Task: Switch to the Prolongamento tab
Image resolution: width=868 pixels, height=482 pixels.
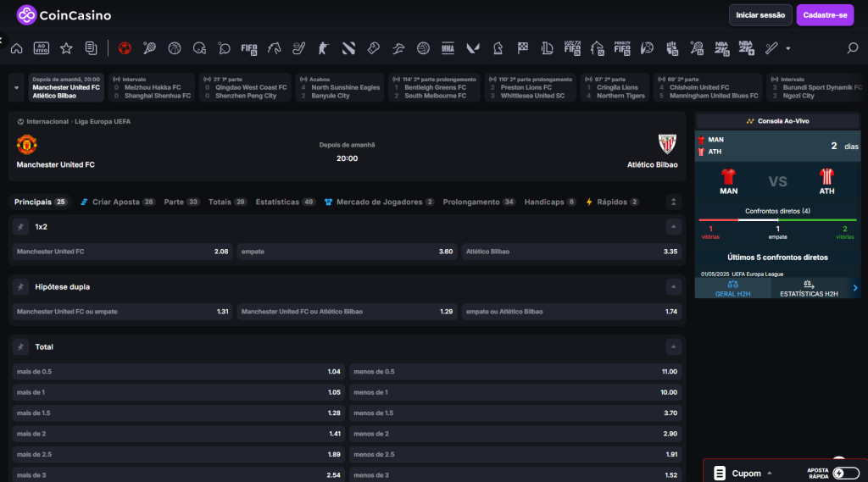Action: pos(479,202)
